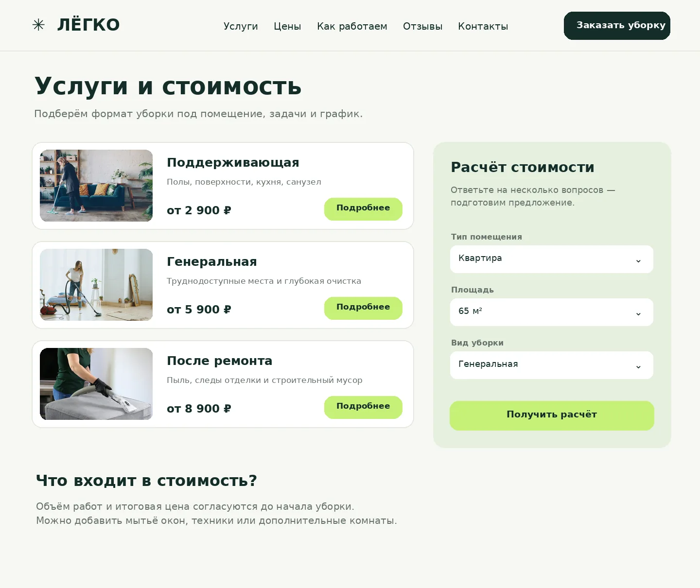Navigate to Контакты in the header
Image resolution: width=700 pixels, height=588 pixels.
(483, 26)
